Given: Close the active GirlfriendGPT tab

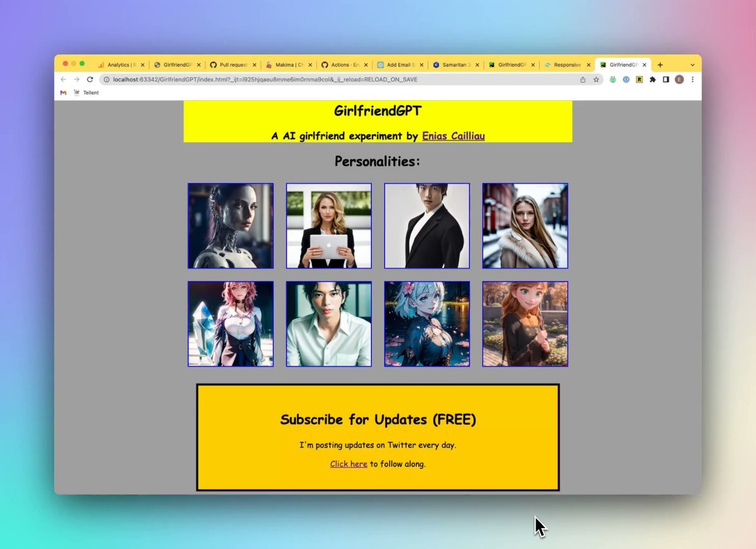Looking at the screenshot, I should (x=644, y=65).
